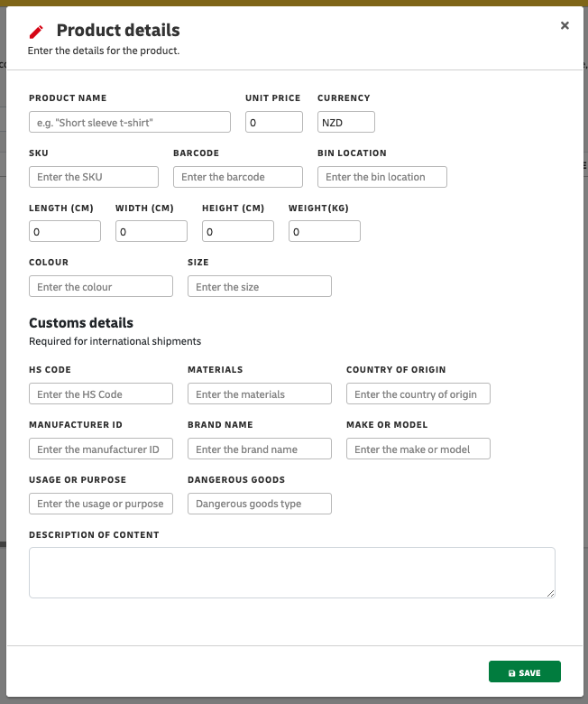Focus the Colour field
This screenshot has height=704, width=588.
coord(101,286)
